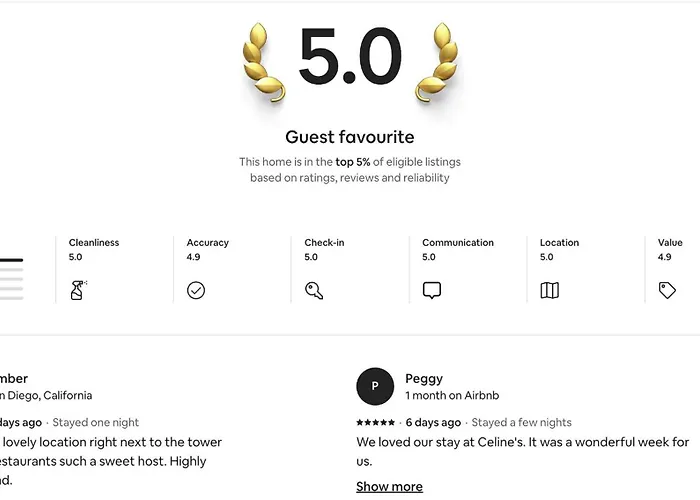Click the Guest favourite heading

coord(350,137)
